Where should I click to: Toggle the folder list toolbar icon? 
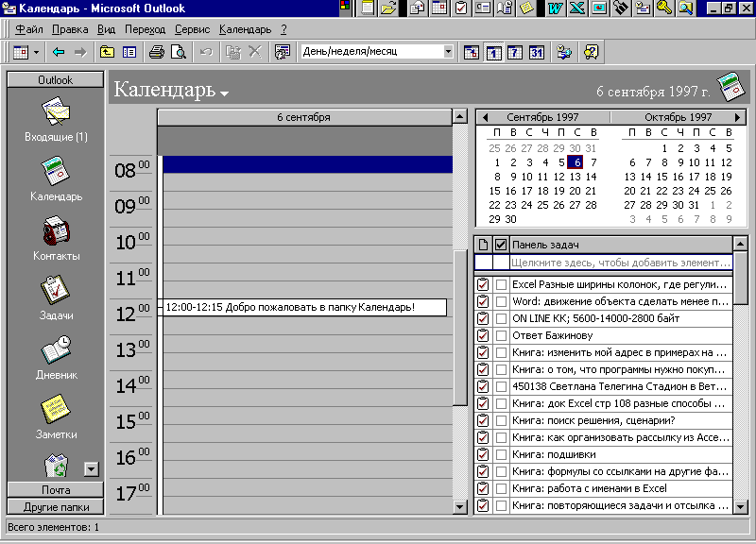(x=129, y=52)
